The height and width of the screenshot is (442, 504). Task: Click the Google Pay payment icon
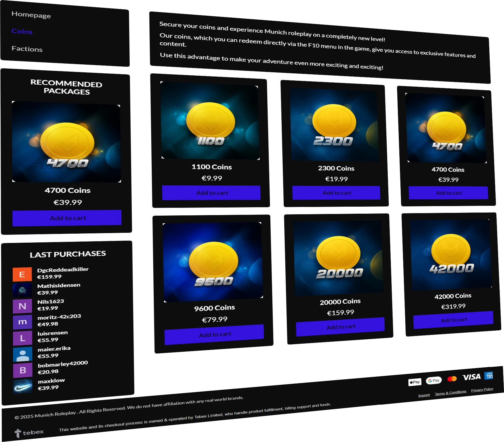pos(434,380)
